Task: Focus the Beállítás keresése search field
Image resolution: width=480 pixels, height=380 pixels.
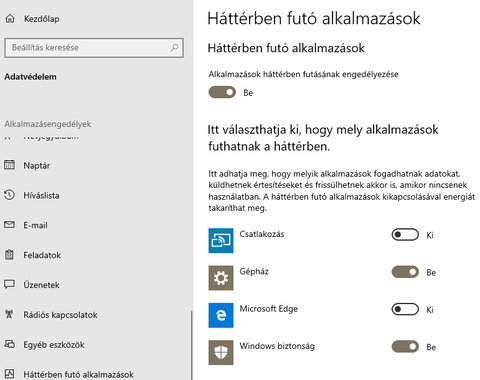Action: tap(94, 48)
